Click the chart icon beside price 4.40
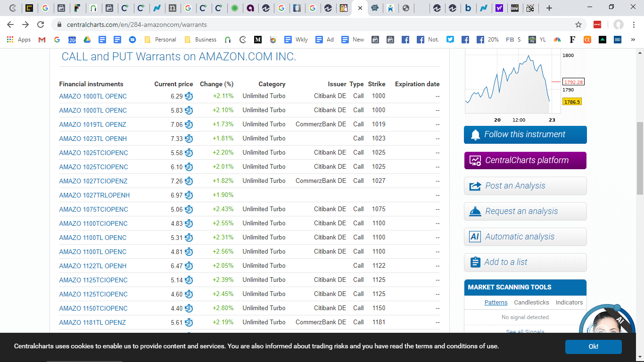This screenshot has width=644, height=362. [189, 308]
